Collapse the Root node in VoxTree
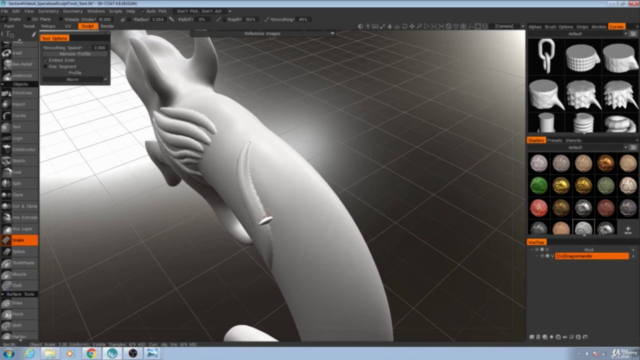Image resolution: width=640 pixels, height=360 pixels. (x=532, y=249)
